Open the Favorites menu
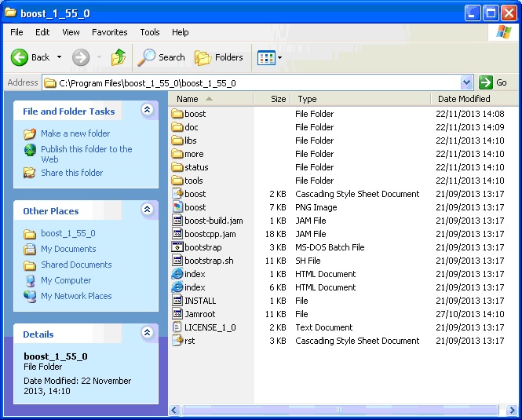 click(110, 32)
